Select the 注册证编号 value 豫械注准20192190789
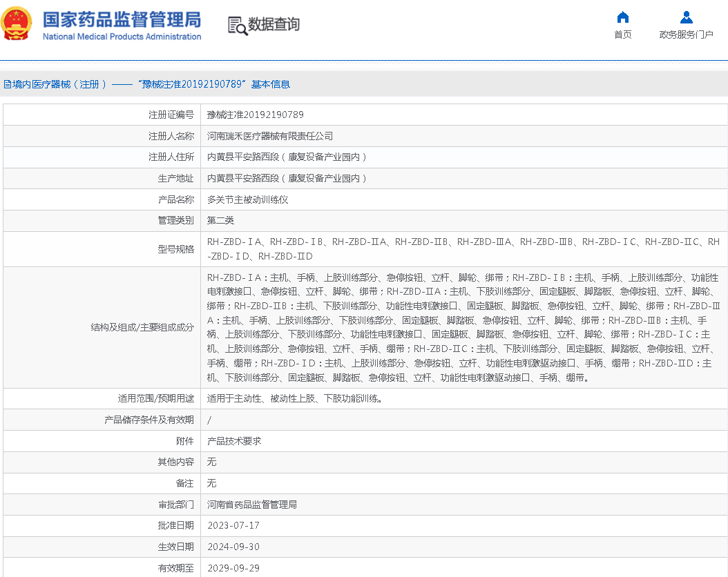This screenshot has height=577, width=728. tap(254, 115)
